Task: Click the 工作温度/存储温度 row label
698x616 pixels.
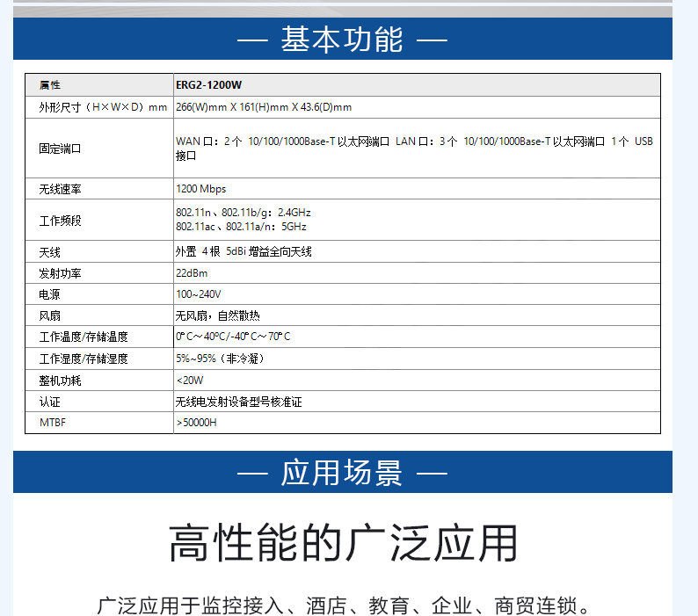Action: click(84, 337)
